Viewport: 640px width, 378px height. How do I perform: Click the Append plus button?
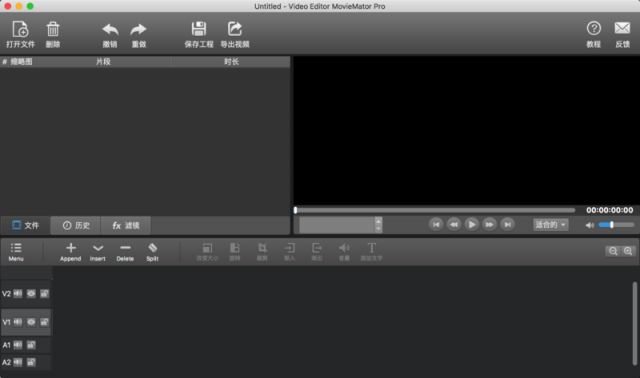pyautogui.click(x=71, y=252)
